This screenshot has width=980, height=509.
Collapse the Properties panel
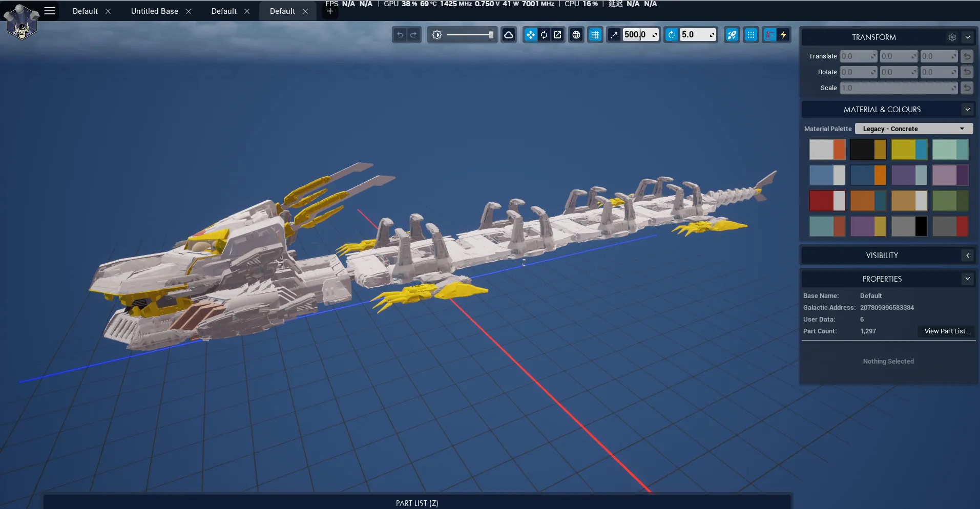(x=968, y=279)
